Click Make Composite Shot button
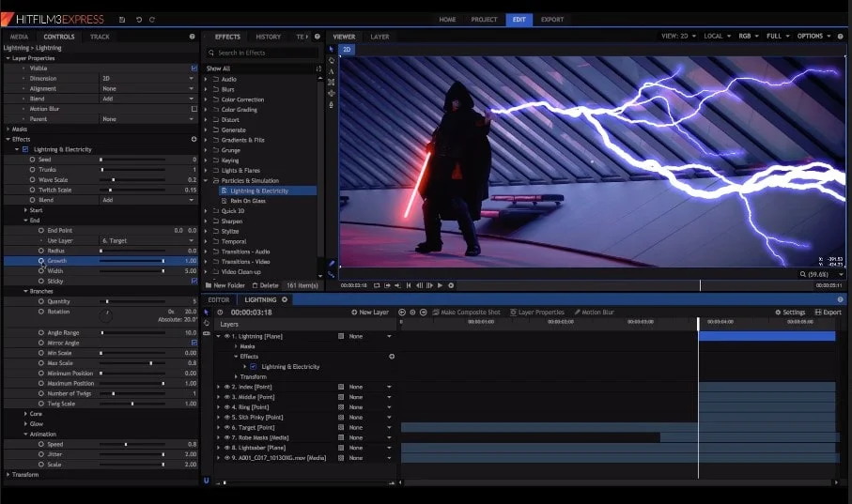 point(465,313)
